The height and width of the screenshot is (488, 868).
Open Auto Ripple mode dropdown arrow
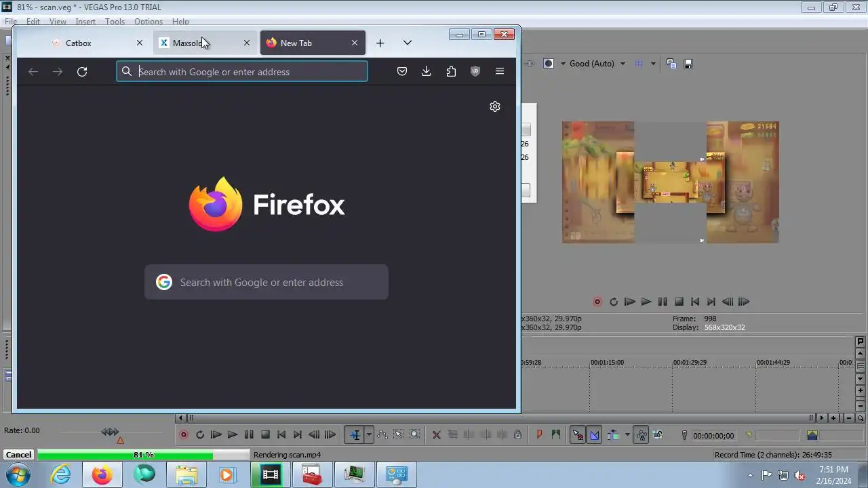point(627,435)
